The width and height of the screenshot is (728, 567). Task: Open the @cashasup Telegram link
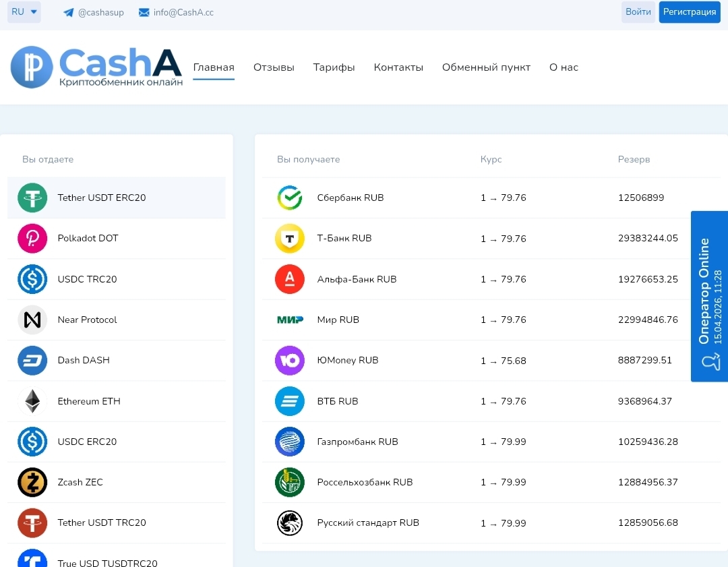coord(94,12)
